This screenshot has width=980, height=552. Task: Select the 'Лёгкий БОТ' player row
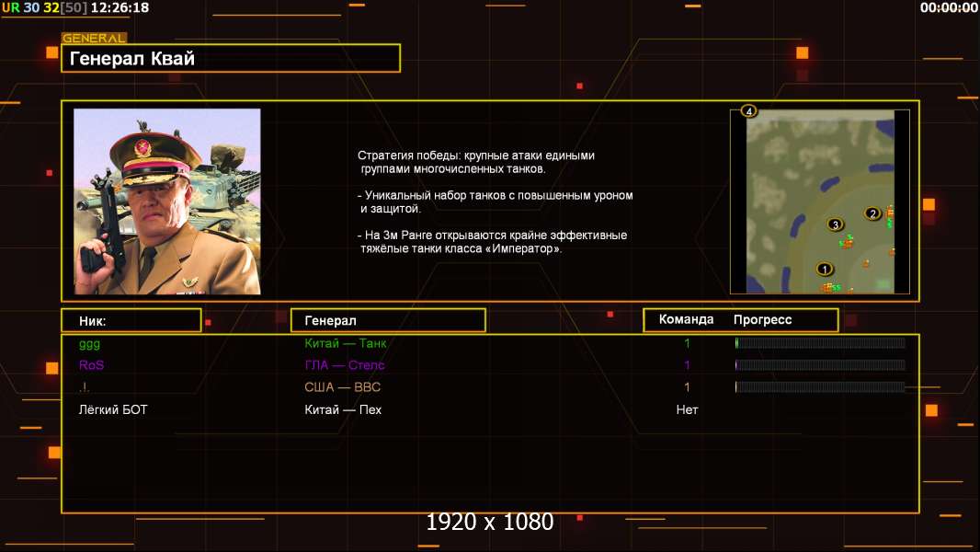(x=490, y=409)
